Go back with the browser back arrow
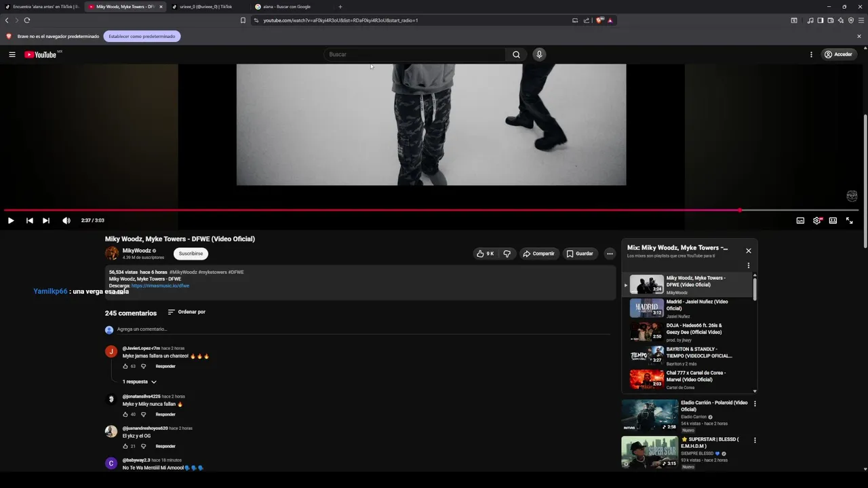 coord(7,20)
